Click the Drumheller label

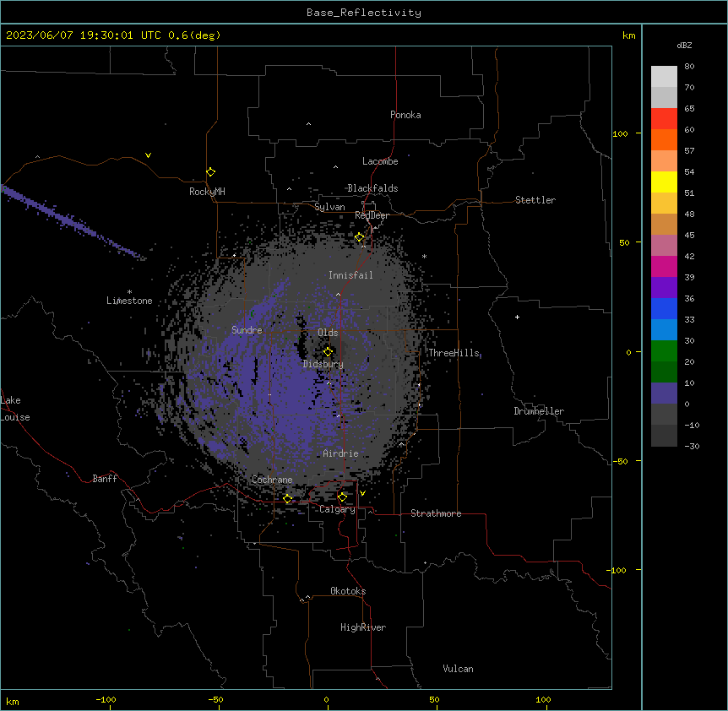[539, 411]
